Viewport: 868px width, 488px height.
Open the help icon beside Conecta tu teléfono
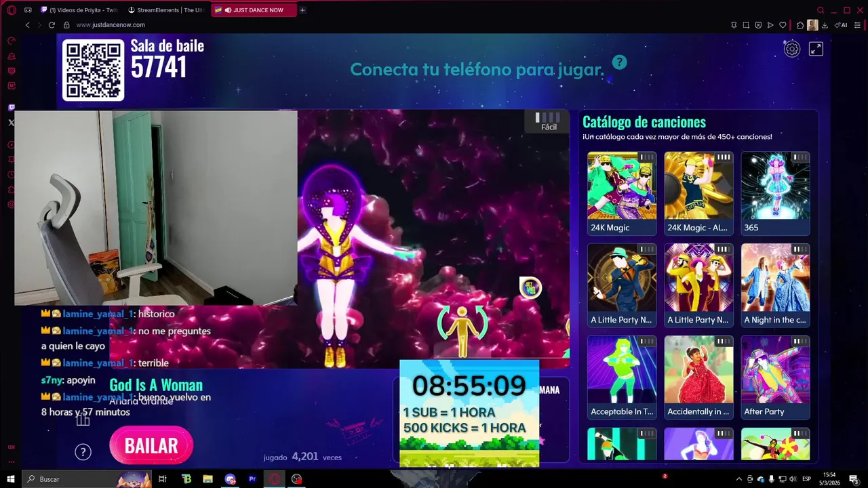(619, 62)
